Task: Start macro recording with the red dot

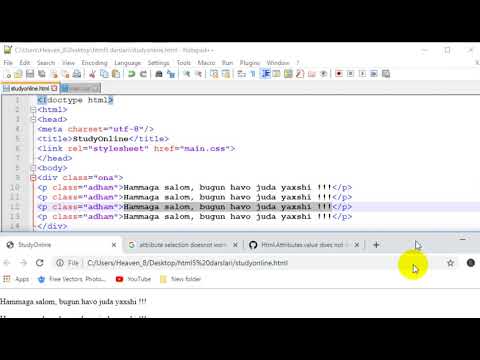Action: click(x=339, y=74)
